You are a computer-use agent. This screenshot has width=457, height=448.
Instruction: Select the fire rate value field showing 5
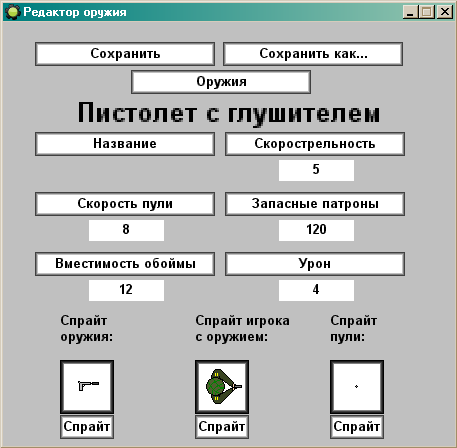pos(316,170)
